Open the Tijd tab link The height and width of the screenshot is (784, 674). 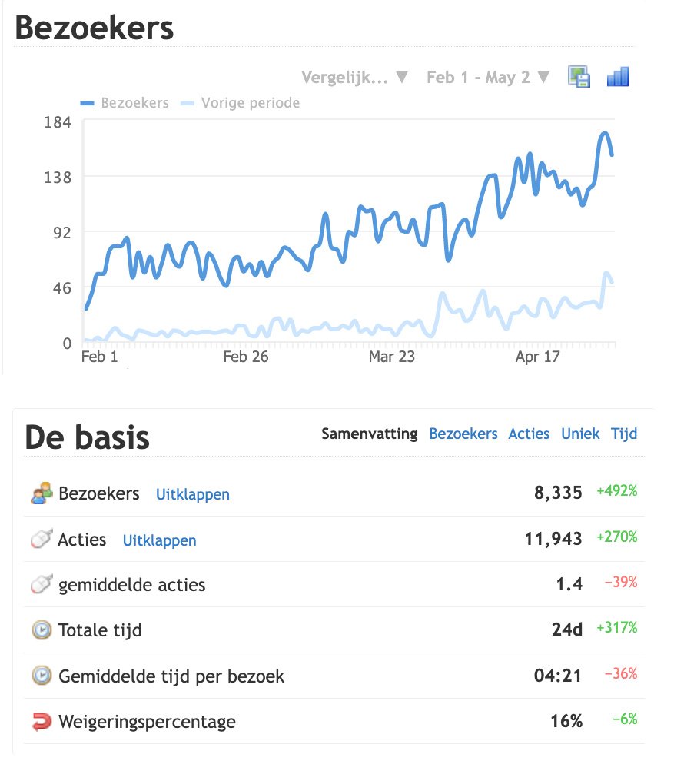pos(624,434)
